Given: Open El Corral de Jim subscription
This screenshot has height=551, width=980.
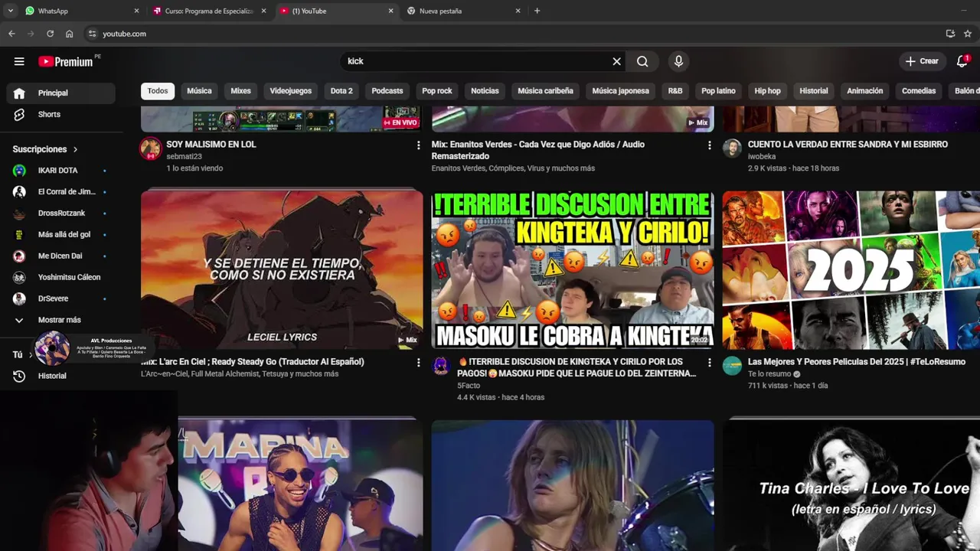Looking at the screenshot, I should (60, 192).
